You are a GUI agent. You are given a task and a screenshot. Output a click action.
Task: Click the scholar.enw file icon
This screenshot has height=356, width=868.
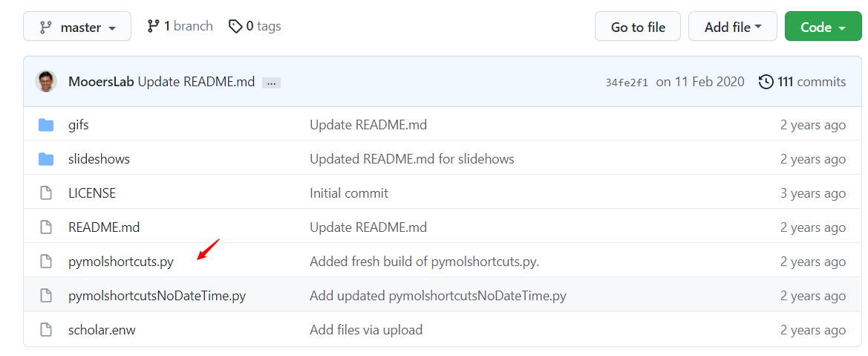click(46, 330)
